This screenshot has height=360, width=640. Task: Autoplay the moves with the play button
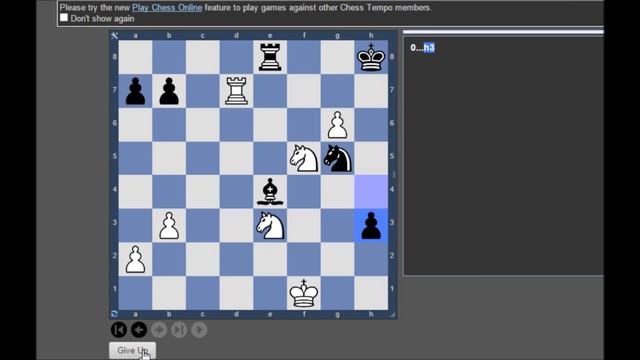[199, 330]
